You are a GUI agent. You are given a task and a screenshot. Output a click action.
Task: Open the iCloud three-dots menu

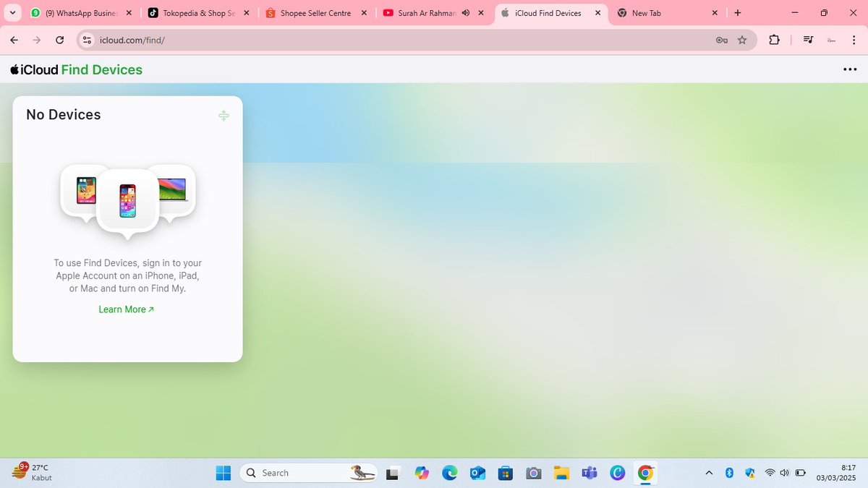pos(850,69)
